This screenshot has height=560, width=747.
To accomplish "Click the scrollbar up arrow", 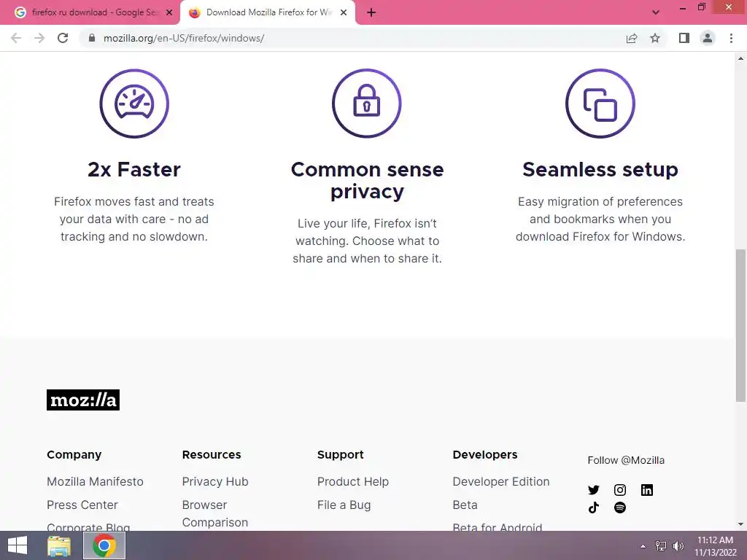I will (x=741, y=58).
